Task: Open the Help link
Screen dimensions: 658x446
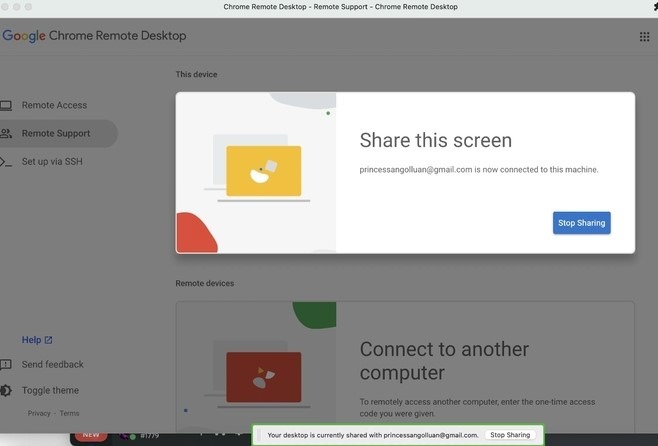Action: tap(31, 340)
